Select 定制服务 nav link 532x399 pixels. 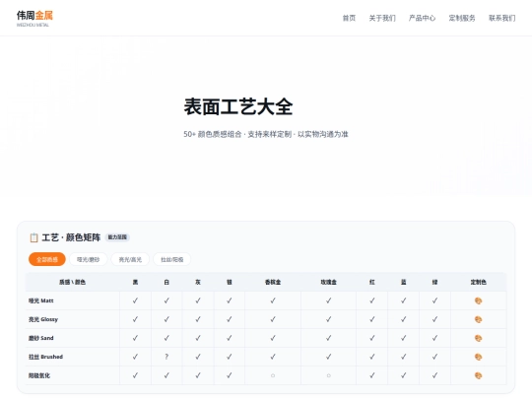462,18
